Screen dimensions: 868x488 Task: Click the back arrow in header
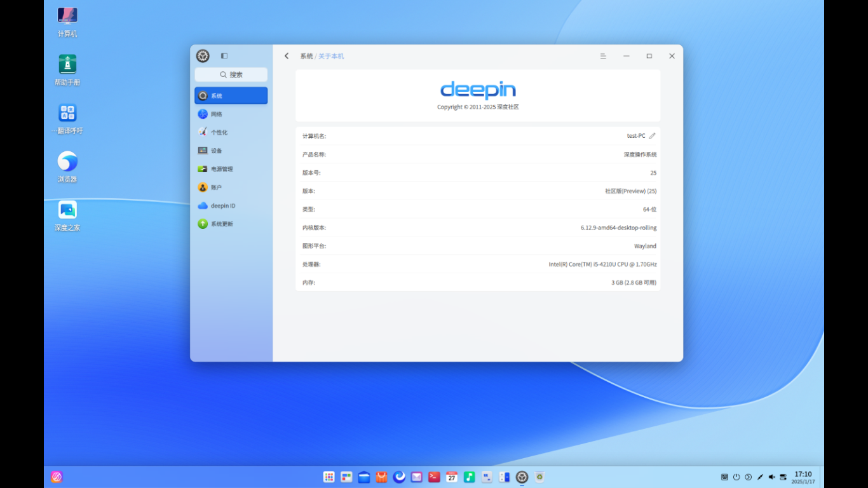[287, 56]
